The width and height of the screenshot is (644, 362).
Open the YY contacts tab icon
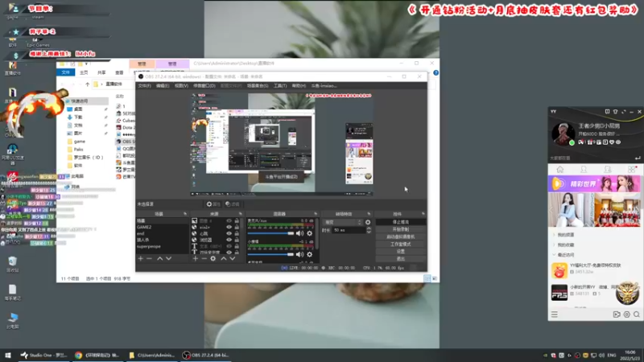pyautogui.click(x=584, y=170)
